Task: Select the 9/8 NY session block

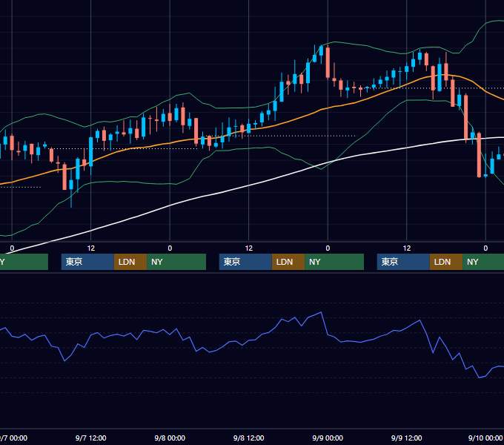Action: click(x=334, y=262)
